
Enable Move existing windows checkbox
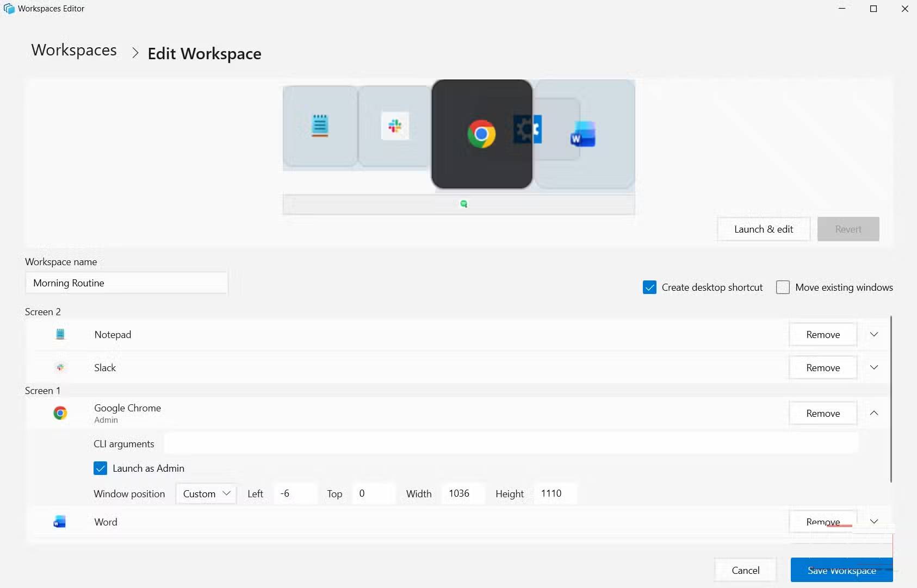pyautogui.click(x=783, y=287)
